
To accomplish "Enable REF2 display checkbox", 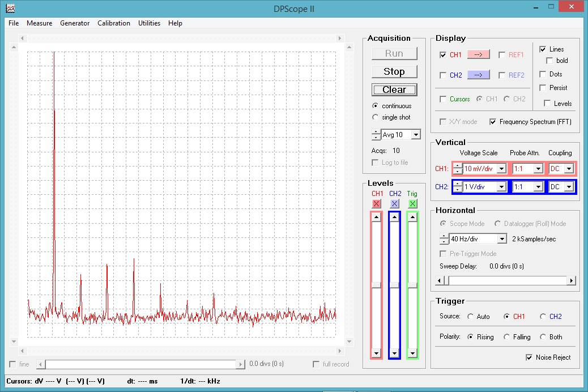I will click(x=502, y=75).
